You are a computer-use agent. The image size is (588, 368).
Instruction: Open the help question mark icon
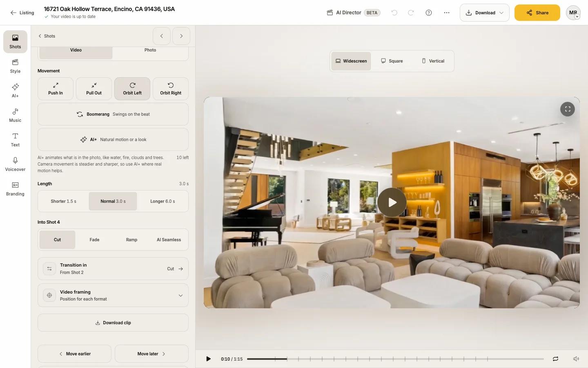tap(429, 13)
